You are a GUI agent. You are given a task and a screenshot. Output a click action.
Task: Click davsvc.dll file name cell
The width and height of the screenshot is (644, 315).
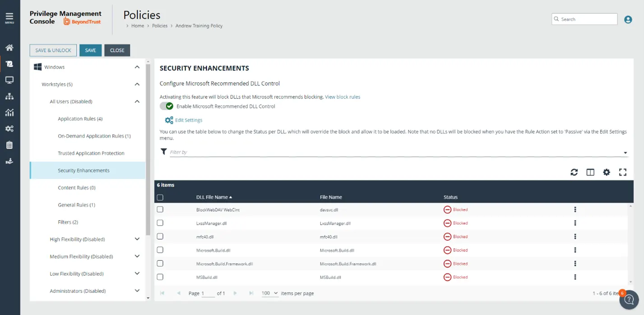coord(329,210)
